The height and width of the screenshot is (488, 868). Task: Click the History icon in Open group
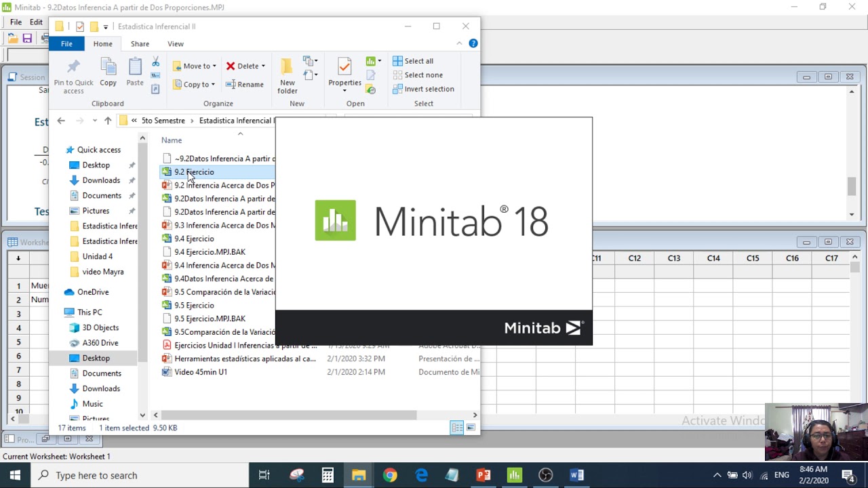pos(371,89)
